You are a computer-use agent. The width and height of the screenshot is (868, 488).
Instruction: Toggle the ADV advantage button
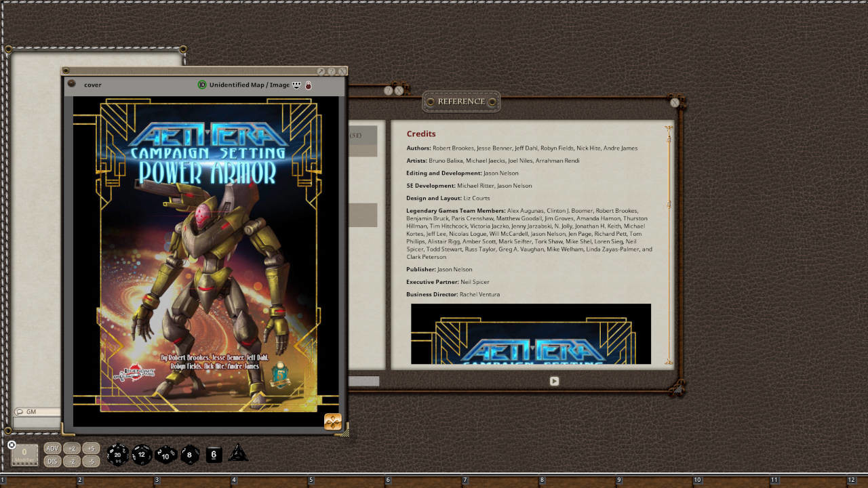[52, 449]
